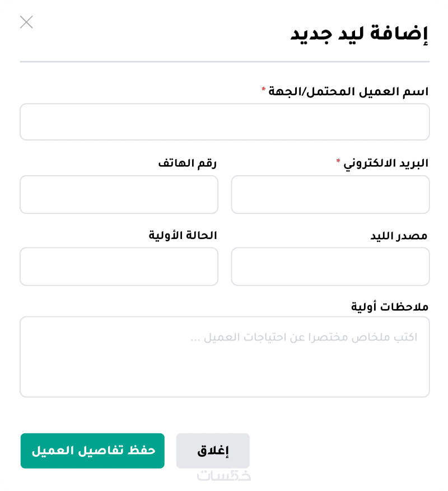Open the lead source field (مصدر الليد)
Screen dimensions: 448x491
click(x=330, y=266)
